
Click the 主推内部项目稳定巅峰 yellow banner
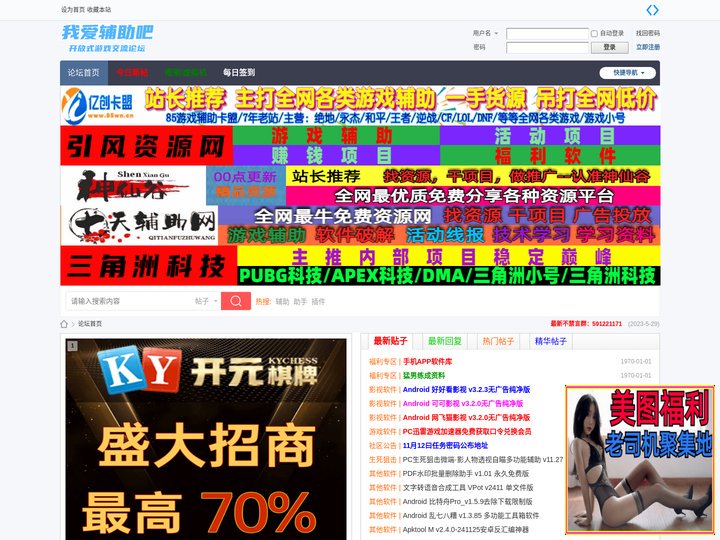[448, 256]
